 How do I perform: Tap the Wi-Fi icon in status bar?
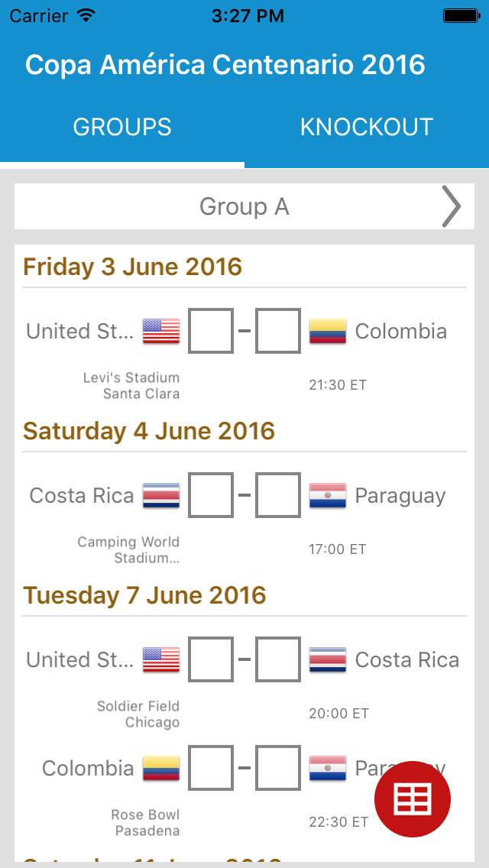tap(86, 15)
